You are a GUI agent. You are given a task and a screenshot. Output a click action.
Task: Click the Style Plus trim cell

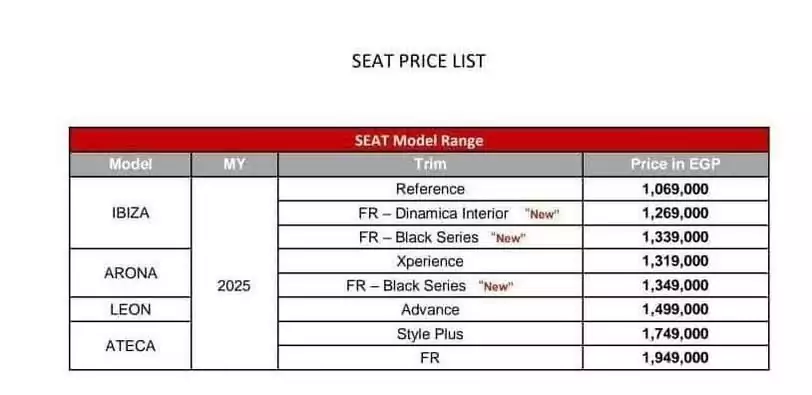coord(430,334)
